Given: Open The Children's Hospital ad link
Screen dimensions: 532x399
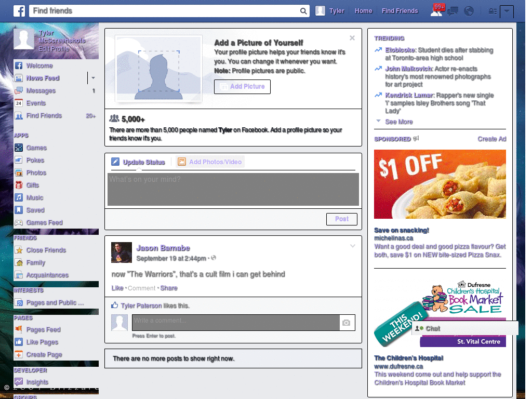Looking at the screenshot, I should coord(408,358).
